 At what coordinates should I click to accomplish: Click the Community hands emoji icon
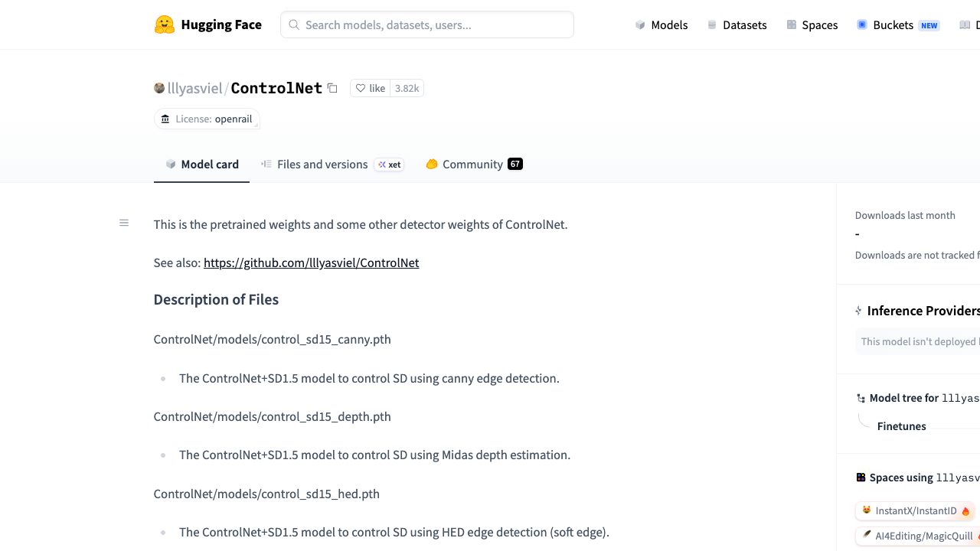(x=432, y=164)
